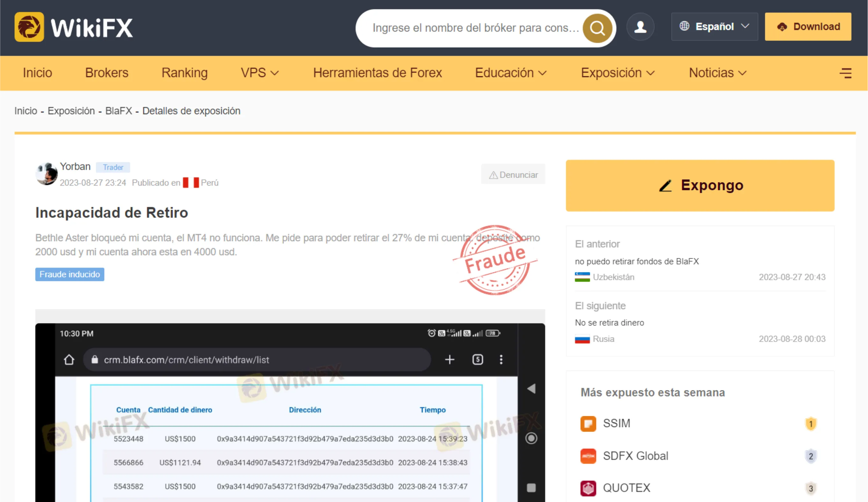The height and width of the screenshot is (502, 868).
Task: Click the search magnifier button
Action: (x=597, y=28)
